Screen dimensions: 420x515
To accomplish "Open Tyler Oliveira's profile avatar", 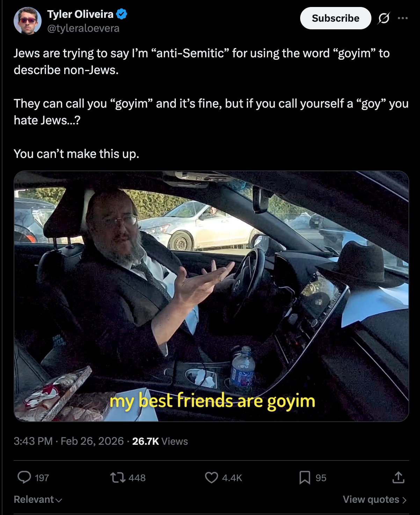I will 28,21.
